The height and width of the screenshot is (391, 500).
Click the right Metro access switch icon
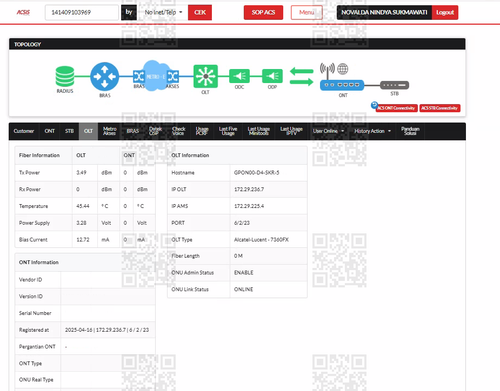(x=173, y=77)
